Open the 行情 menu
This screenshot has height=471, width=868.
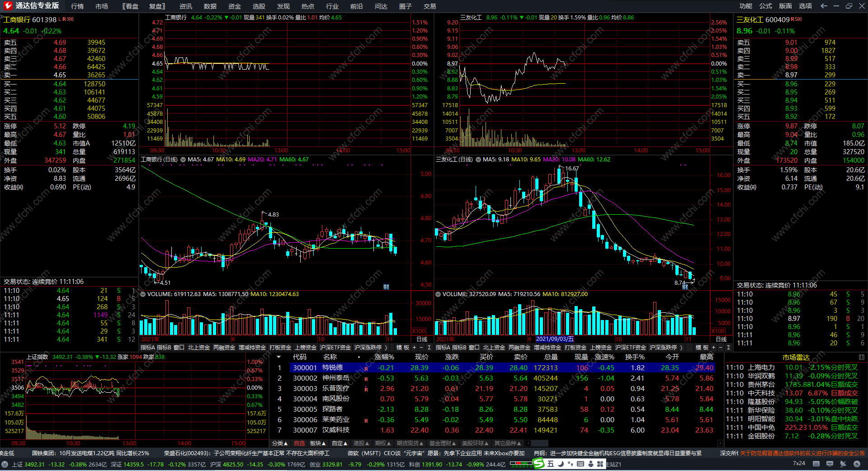click(77, 6)
